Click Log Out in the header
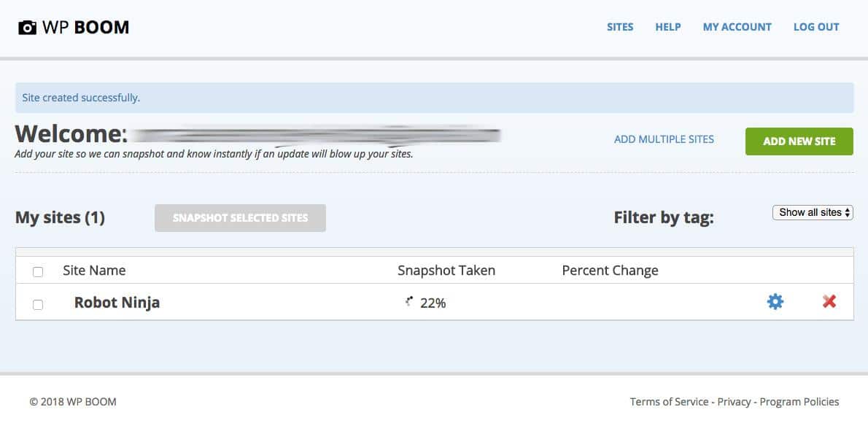The height and width of the screenshot is (431, 868). [x=816, y=27]
